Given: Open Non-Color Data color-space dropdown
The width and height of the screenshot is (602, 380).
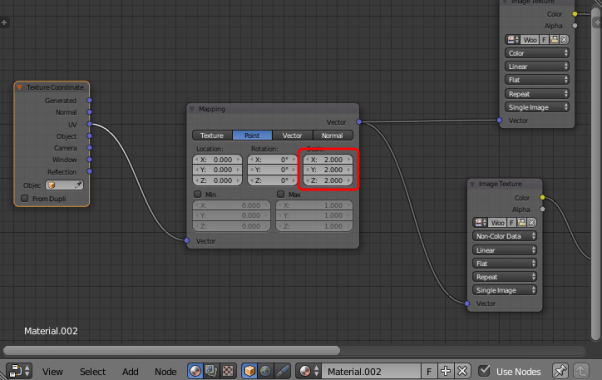Looking at the screenshot, I should [504, 236].
